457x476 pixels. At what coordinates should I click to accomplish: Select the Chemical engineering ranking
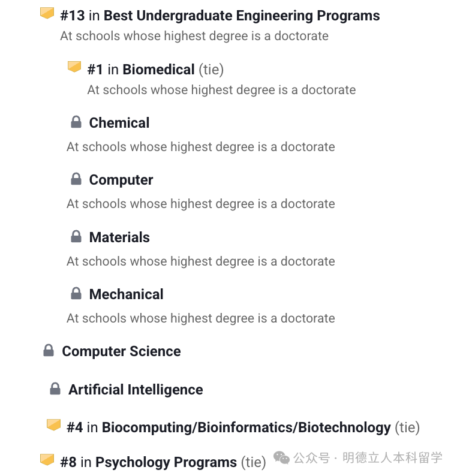[119, 123]
